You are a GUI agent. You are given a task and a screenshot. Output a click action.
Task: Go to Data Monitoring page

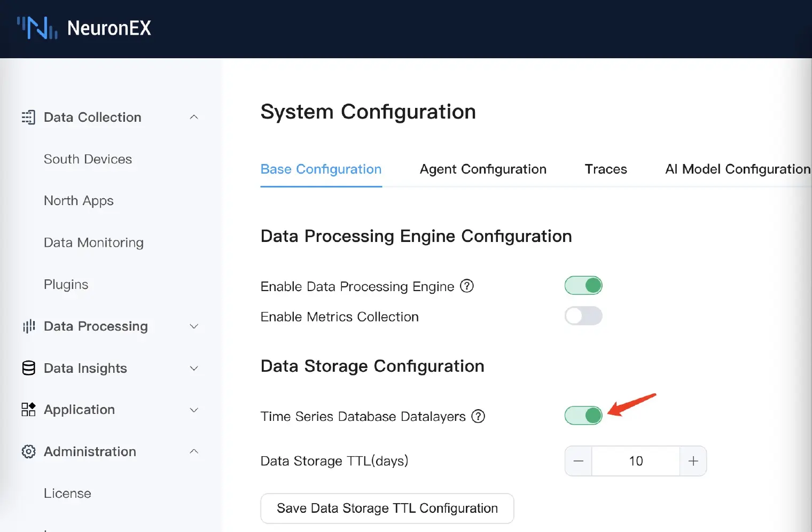93,242
